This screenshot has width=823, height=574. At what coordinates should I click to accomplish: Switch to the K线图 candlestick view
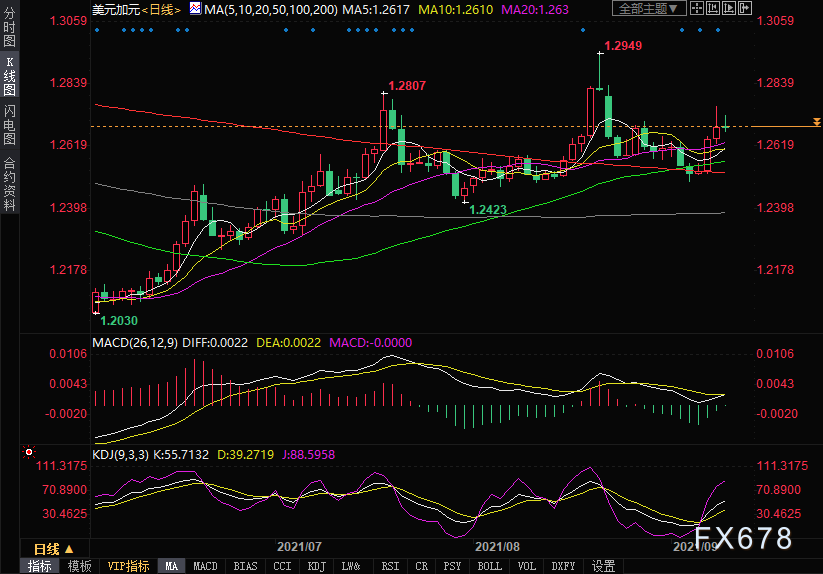9,75
